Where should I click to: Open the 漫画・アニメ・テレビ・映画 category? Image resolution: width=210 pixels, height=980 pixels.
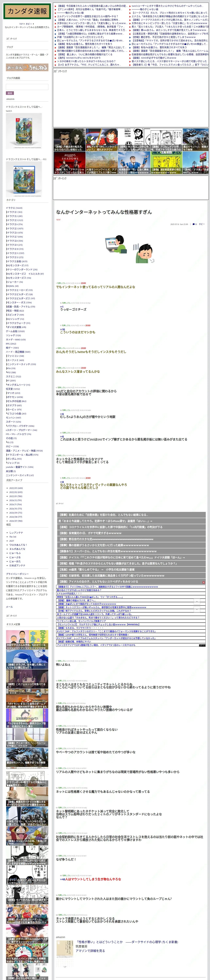[x=24, y=450]
